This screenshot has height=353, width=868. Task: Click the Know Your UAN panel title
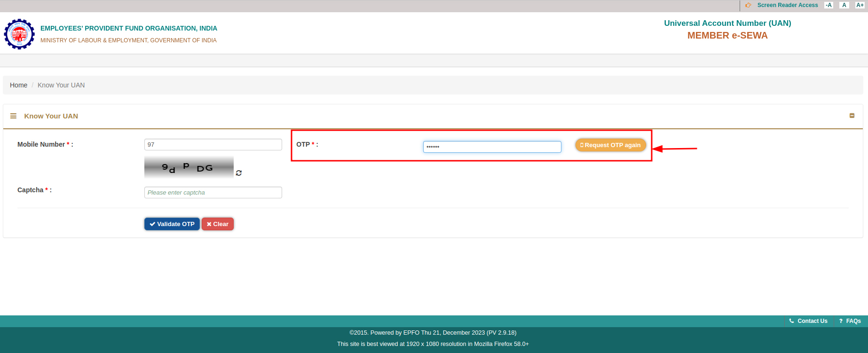click(51, 116)
